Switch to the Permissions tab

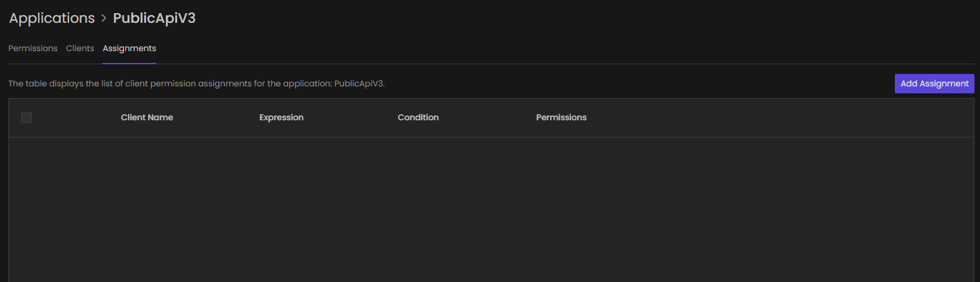33,48
